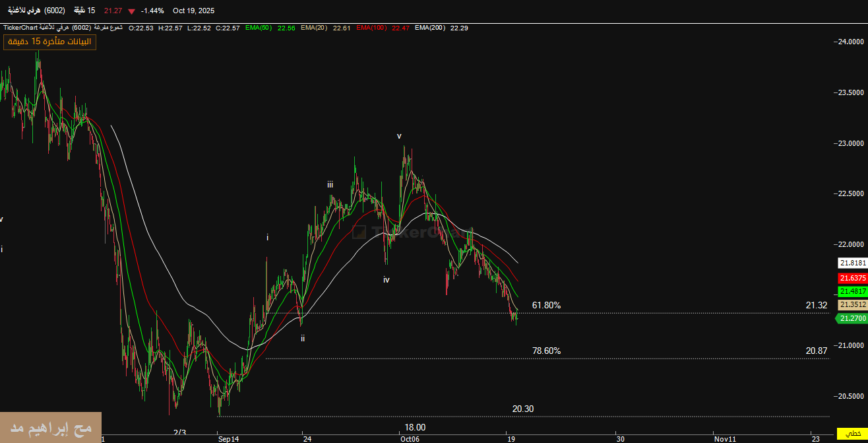Click the Oct06 date on the time axis

pyautogui.click(x=410, y=438)
